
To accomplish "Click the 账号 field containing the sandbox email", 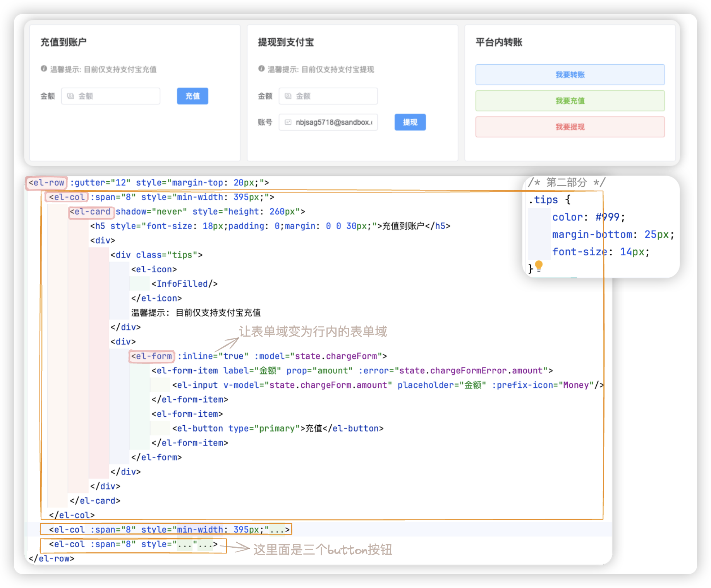I will 333,122.
